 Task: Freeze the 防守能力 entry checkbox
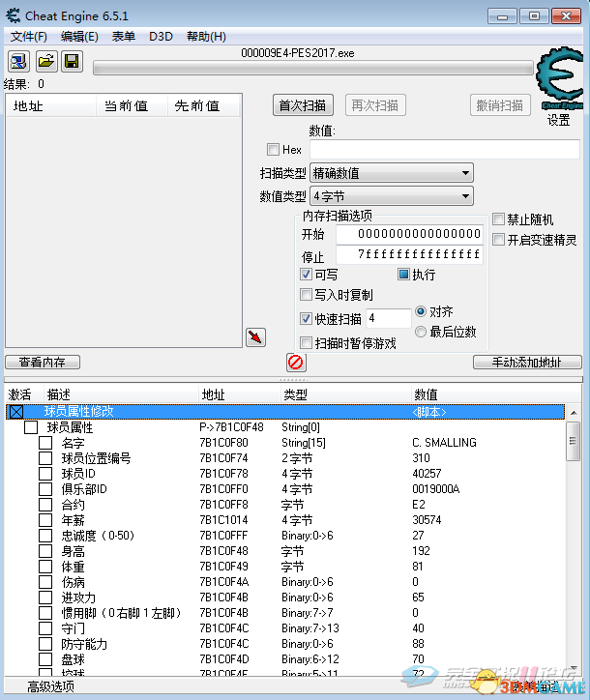tap(45, 644)
